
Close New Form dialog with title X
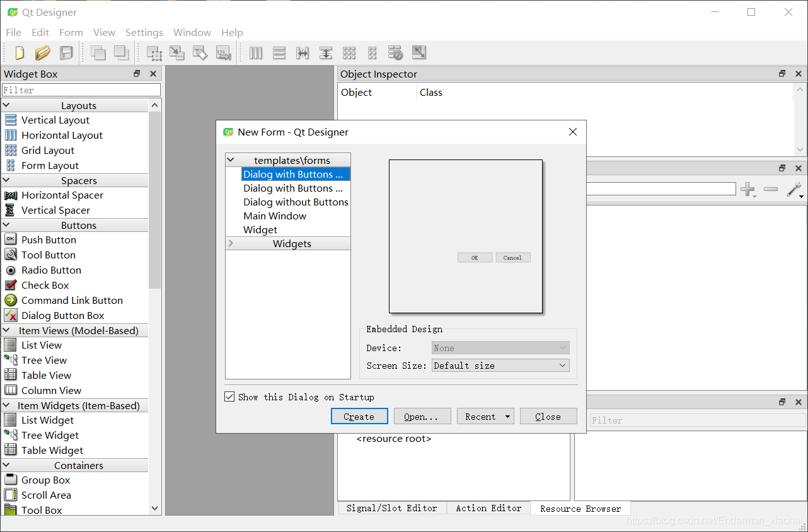[x=572, y=132]
